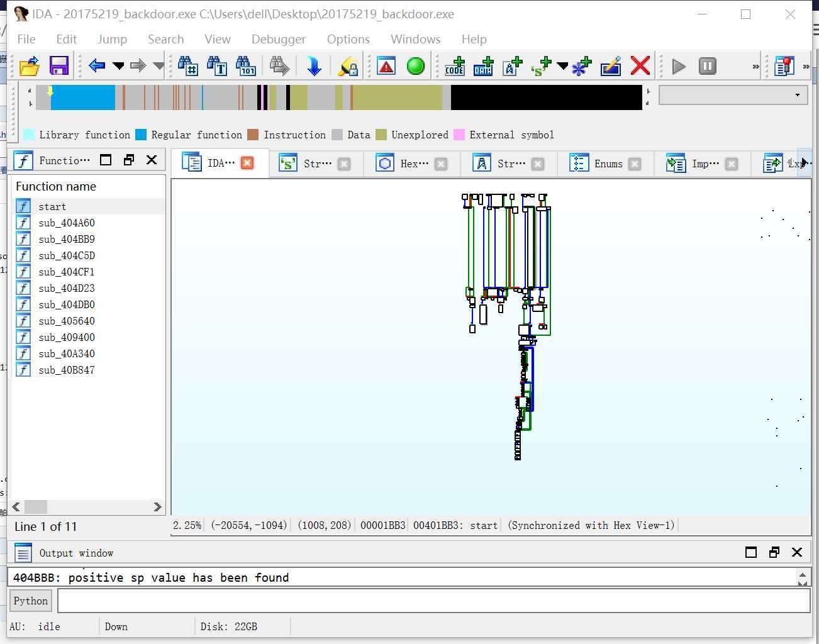Click the grayed search-next binoculars icon
This screenshot has height=644, width=819.
click(x=279, y=65)
